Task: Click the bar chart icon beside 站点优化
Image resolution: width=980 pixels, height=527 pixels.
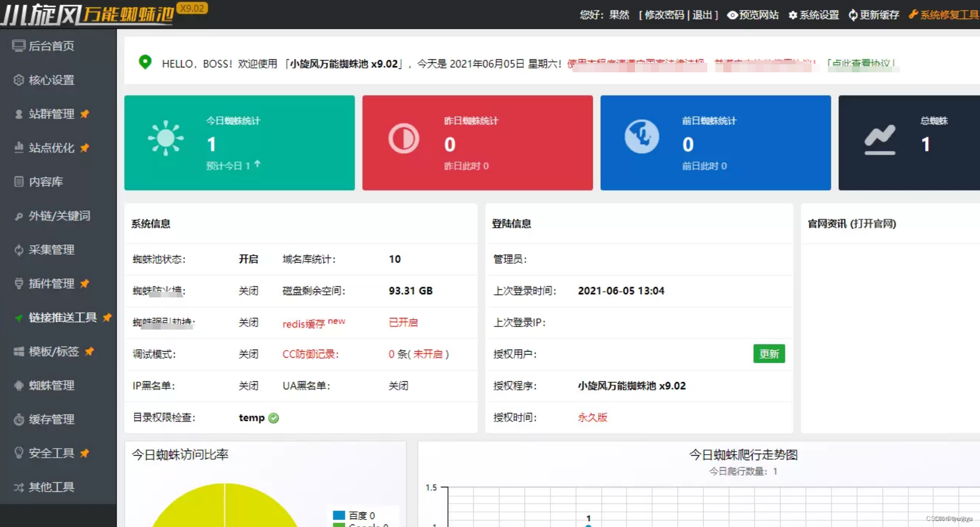Action: click(x=19, y=147)
